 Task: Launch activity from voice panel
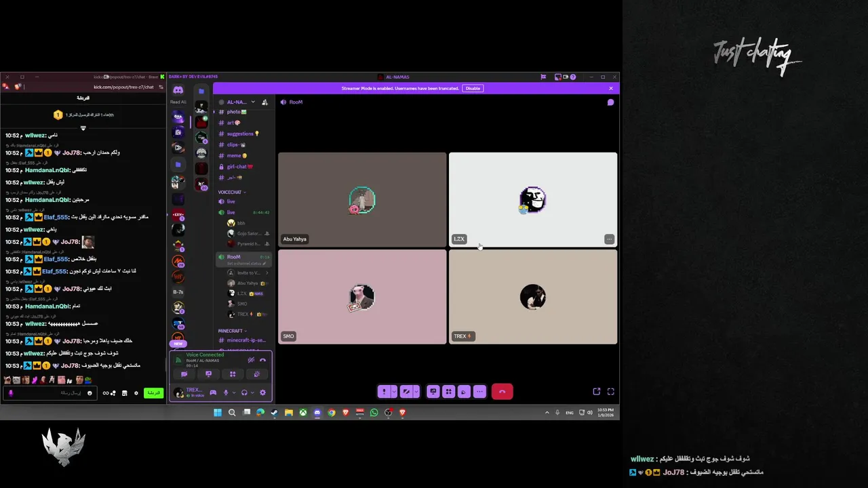pos(233,374)
